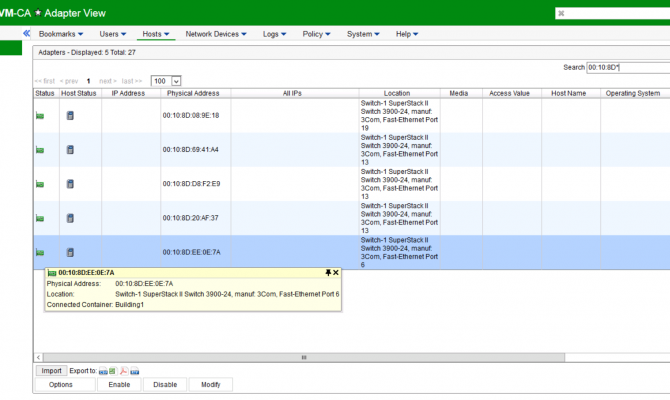The image size is (670, 400).
Task: Collapse the left sidebar with double chevron
Action: coord(27,33)
